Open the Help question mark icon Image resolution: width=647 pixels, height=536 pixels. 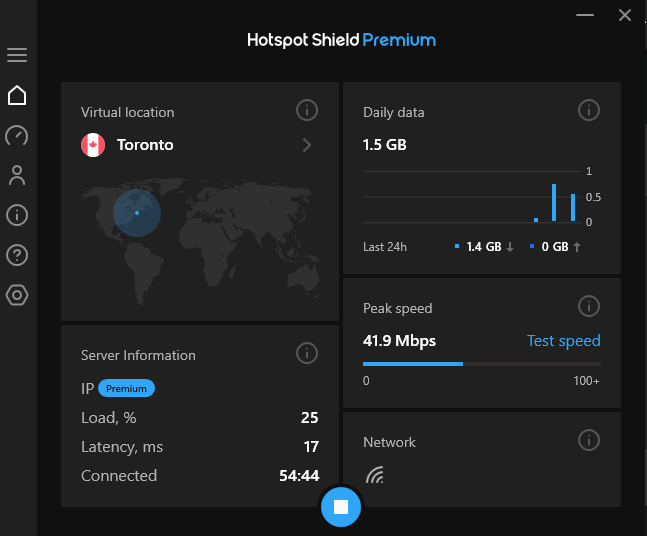click(x=17, y=255)
